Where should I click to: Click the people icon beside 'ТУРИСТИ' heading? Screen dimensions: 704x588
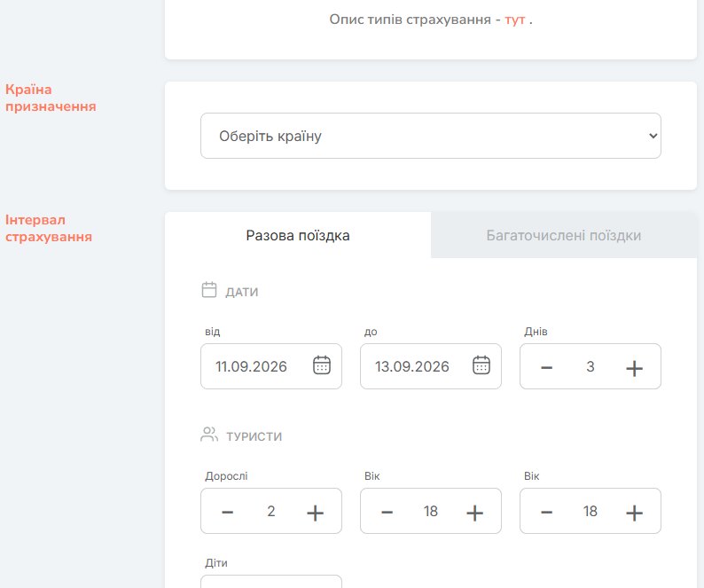[209, 435]
